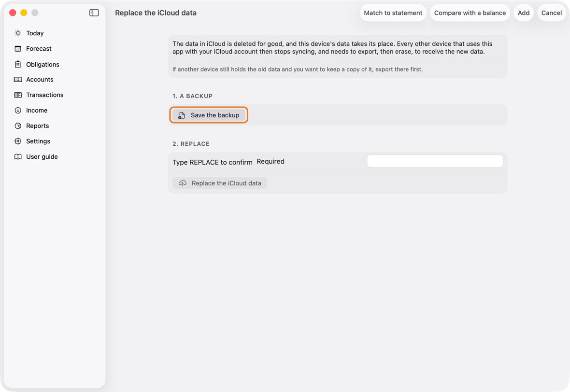Screen dimensions: 570x392
Task: Click the REPLACE confirmation text field
Action: click(435, 161)
